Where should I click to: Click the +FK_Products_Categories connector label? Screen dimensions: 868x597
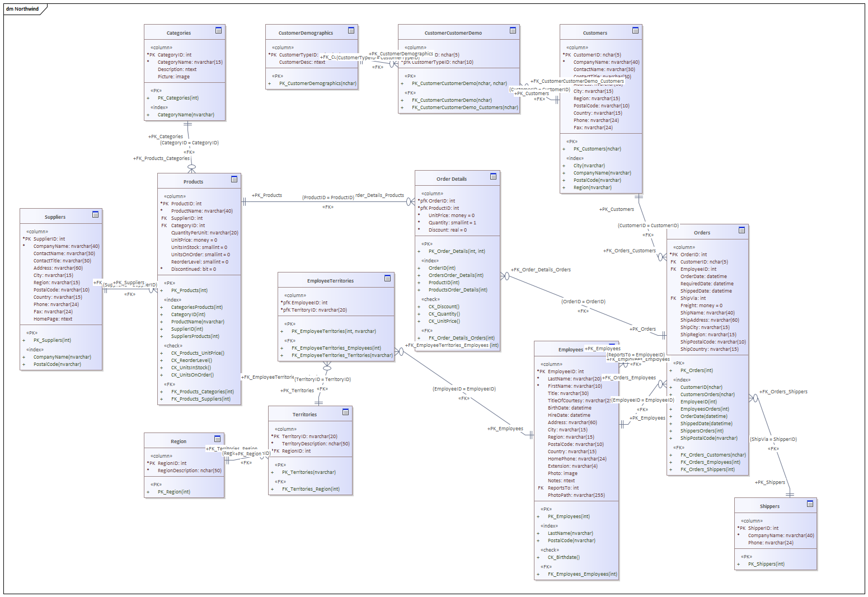162,158
